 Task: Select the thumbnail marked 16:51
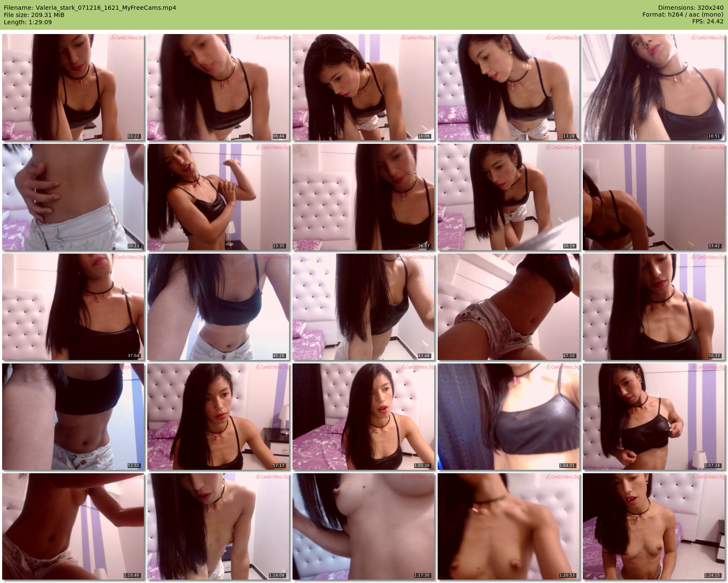[654, 87]
